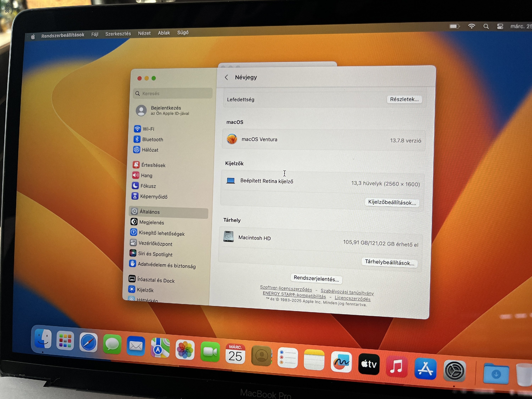This screenshot has width=532, height=399.
Task: Open Fókusz settings
Action: pos(148,186)
